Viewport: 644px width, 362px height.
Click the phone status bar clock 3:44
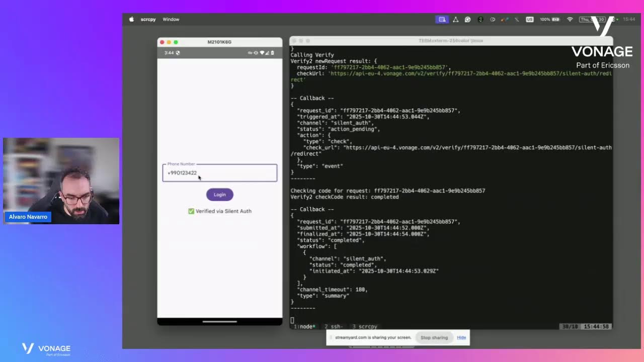pyautogui.click(x=169, y=53)
